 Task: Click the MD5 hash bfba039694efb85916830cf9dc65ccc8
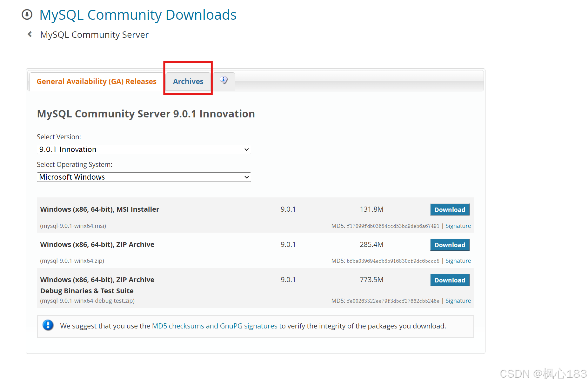point(393,261)
